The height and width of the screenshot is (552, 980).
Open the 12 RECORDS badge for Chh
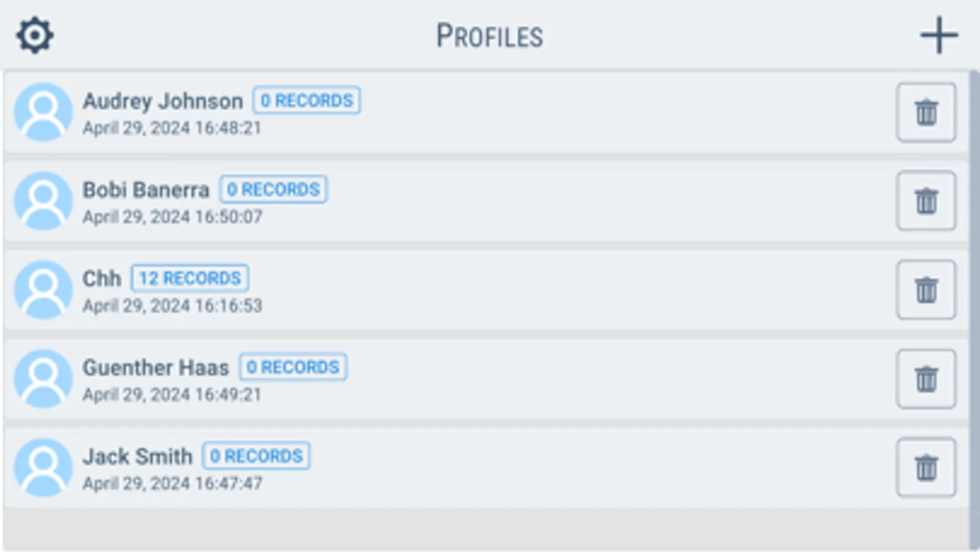click(190, 278)
